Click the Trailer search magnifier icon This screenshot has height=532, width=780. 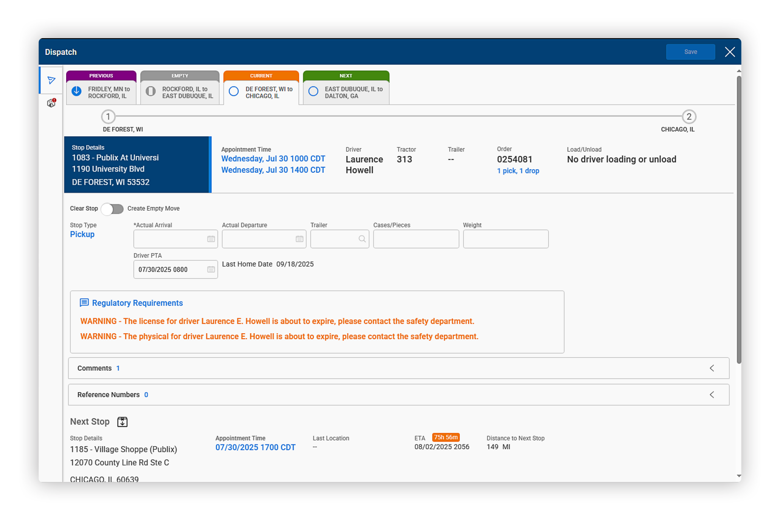362,239
